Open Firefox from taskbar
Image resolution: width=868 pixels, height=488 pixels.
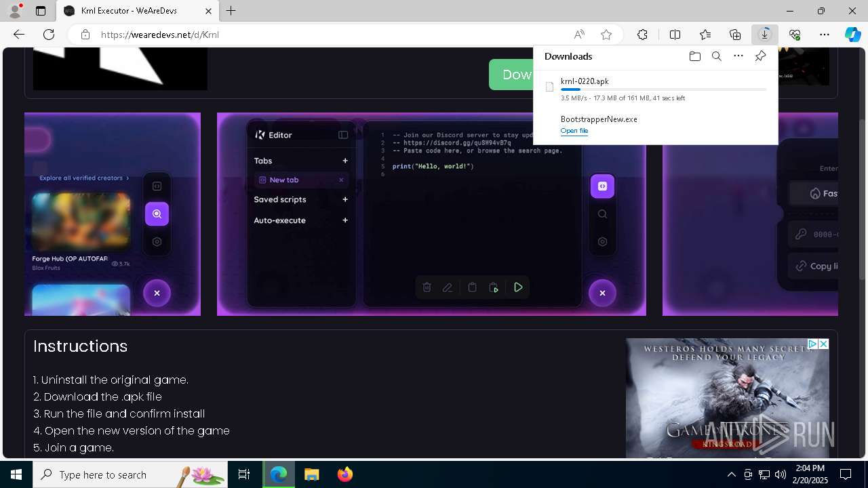344,474
